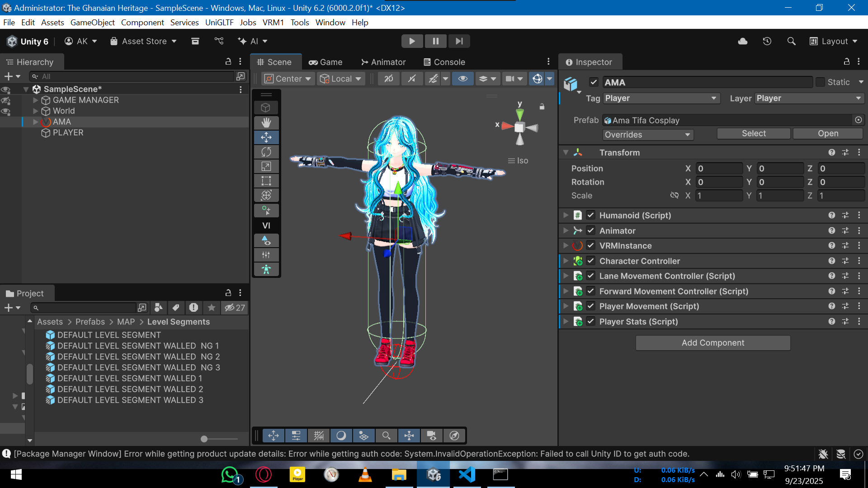Select the Rect transform tool

[x=266, y=181]
